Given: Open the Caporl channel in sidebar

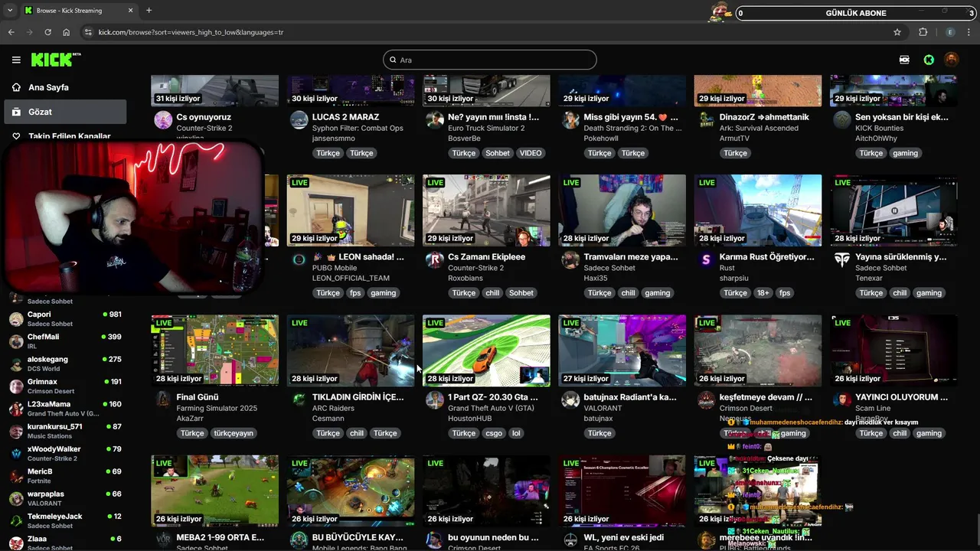Looking at the screenshot, I should pos(65,319).
